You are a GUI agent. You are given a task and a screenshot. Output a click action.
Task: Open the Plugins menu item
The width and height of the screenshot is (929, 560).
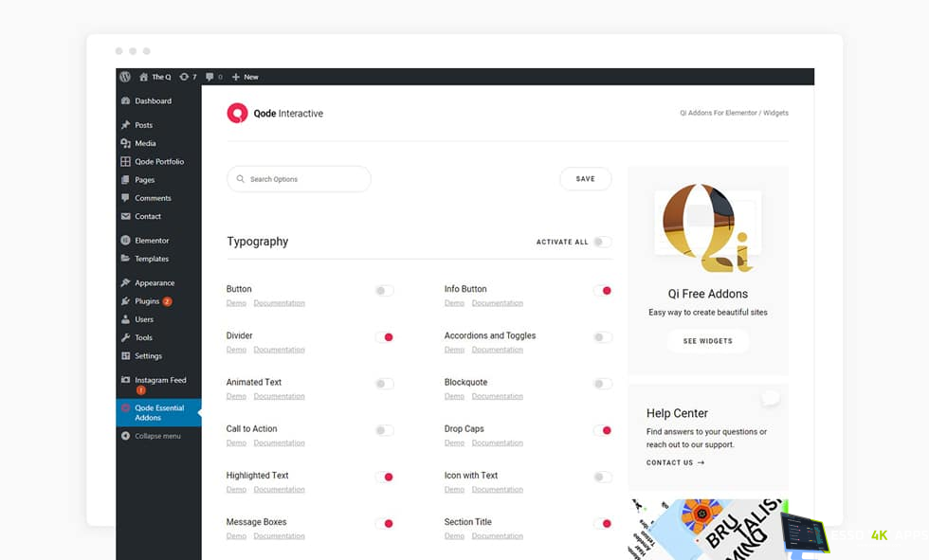click(146, 301)
